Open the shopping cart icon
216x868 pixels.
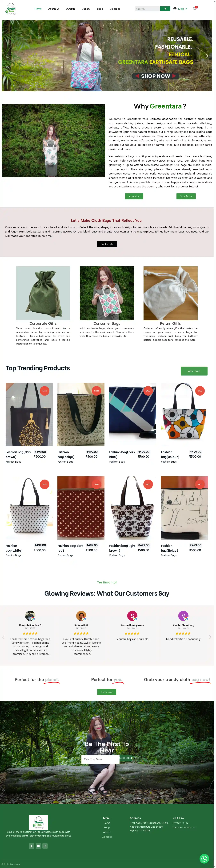195,8
